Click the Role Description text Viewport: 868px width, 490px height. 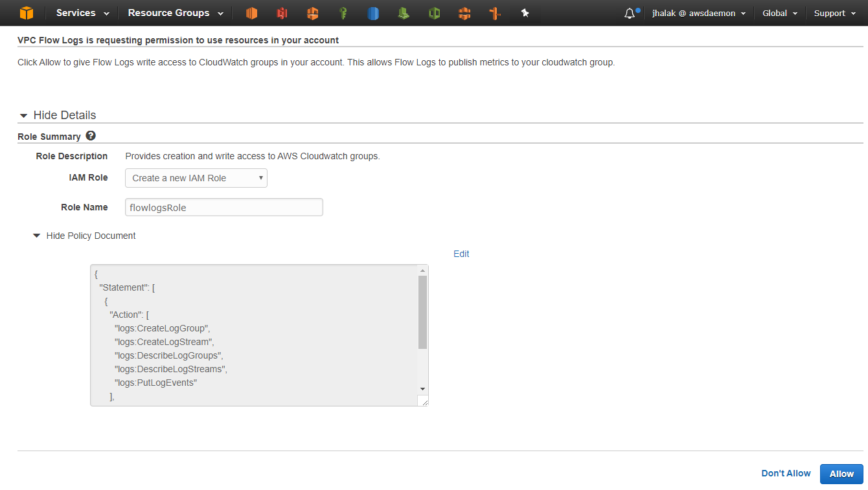tap(253, 156)
